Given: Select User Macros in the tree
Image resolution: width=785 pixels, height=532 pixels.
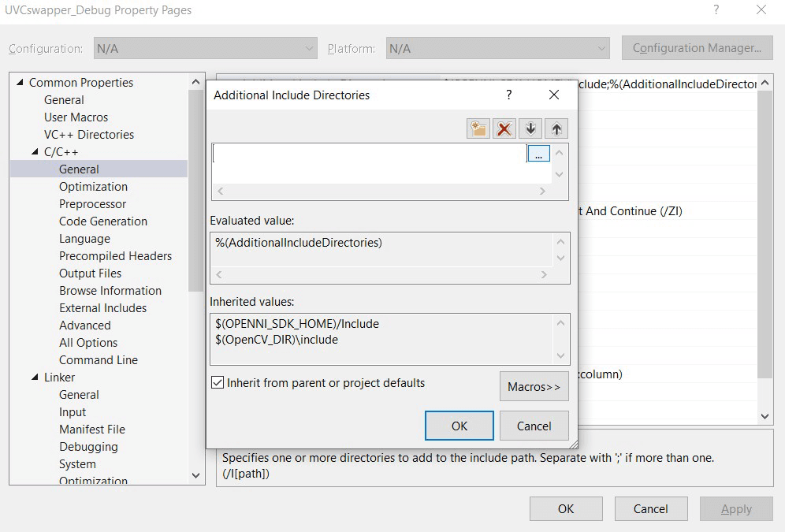Looking at the screenshot, I should click(x=76, y=117).
